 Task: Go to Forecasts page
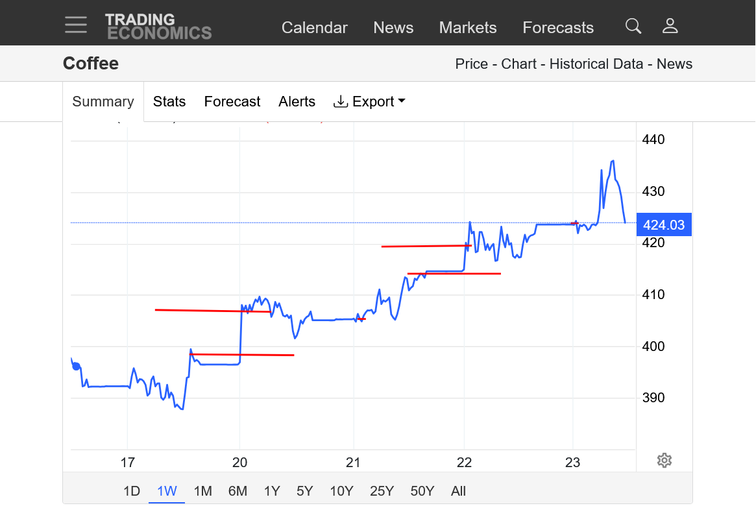coord(558,28)
